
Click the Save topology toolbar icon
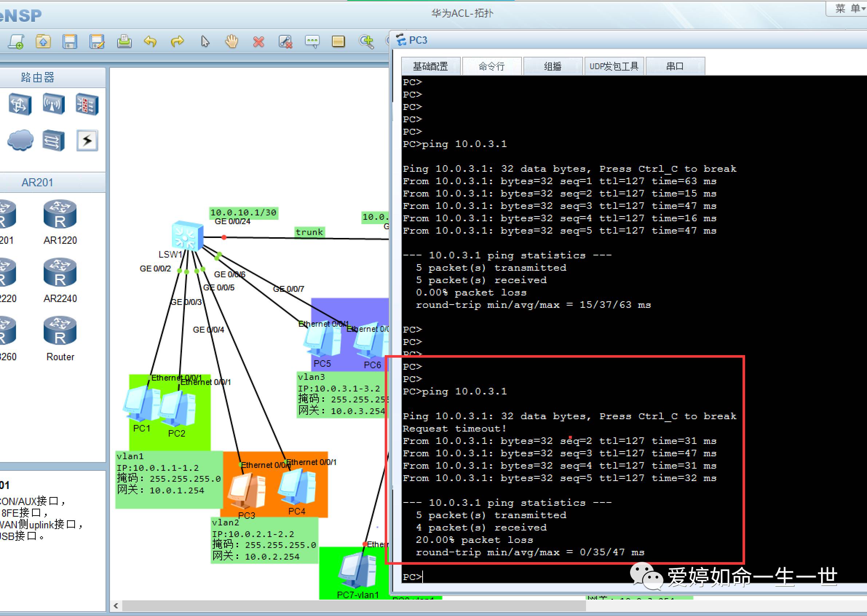[x=70, y=42]
